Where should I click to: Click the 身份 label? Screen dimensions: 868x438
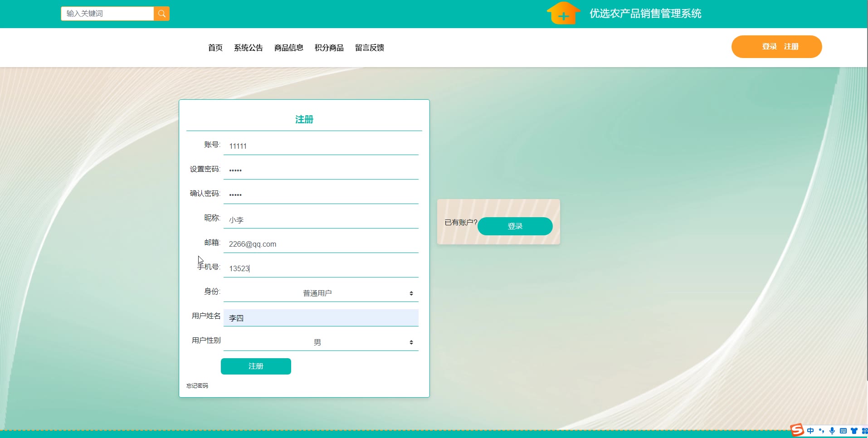point(212,291)
